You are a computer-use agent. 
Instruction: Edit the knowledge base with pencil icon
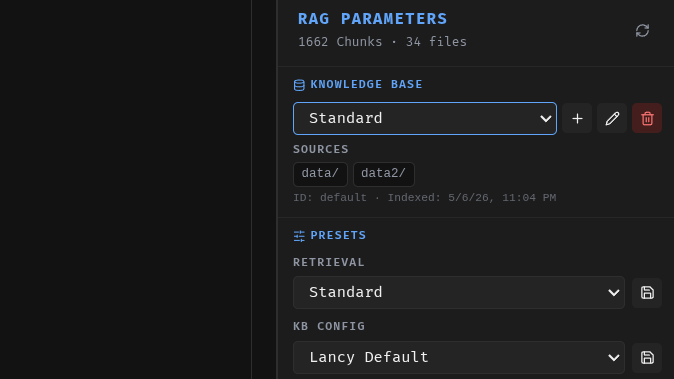click(x=612, y=118)
